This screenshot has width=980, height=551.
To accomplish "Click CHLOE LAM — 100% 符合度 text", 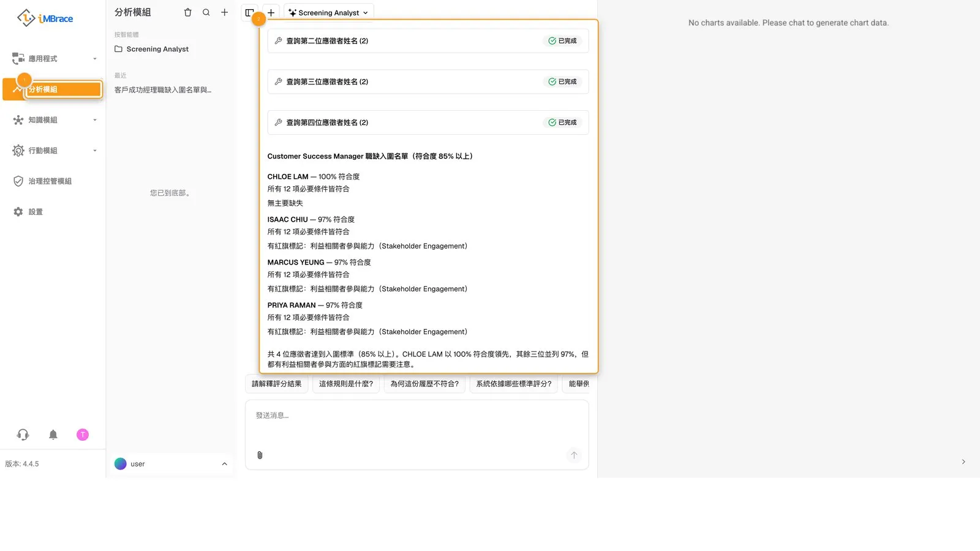I will tap(314, 176).
